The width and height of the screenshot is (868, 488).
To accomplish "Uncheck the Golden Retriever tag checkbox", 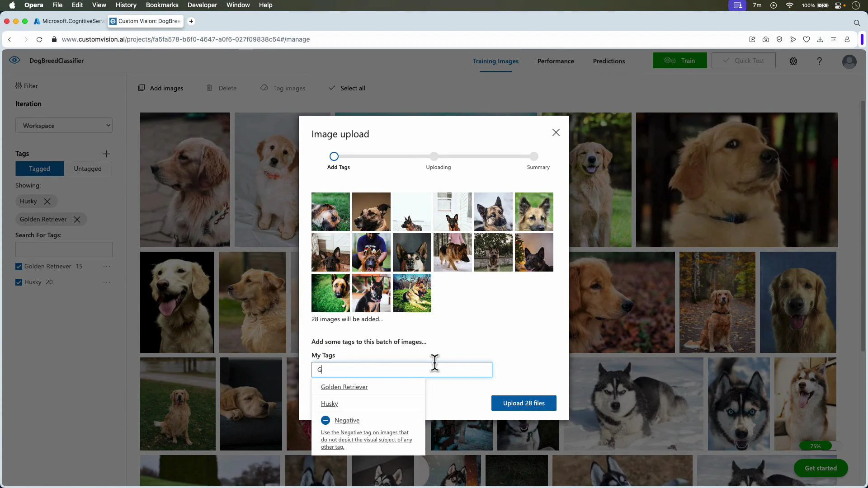I will pyautogui.click(x=19, y=267).
